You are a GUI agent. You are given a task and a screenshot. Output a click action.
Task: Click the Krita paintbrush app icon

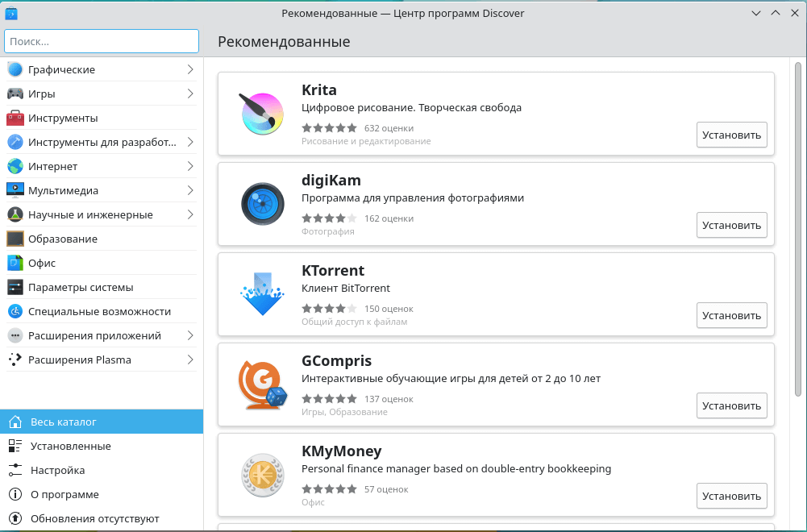point(263,114)
